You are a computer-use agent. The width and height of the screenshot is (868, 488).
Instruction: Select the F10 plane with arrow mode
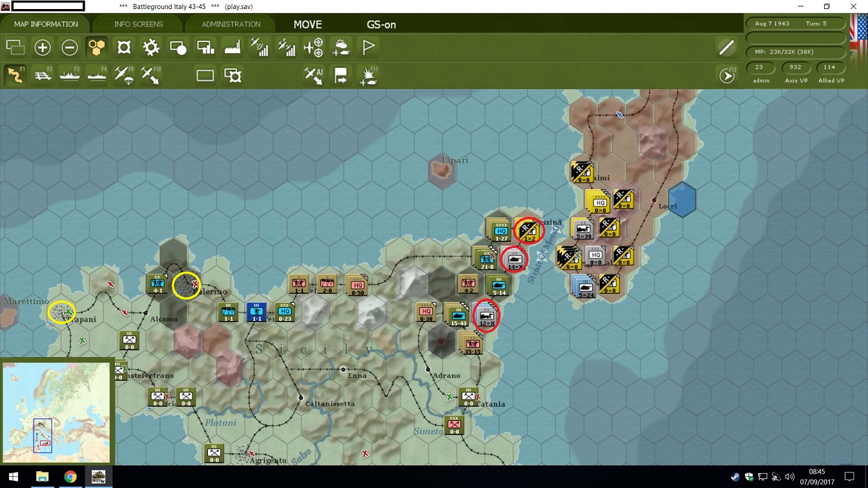[x=151, y=76]
